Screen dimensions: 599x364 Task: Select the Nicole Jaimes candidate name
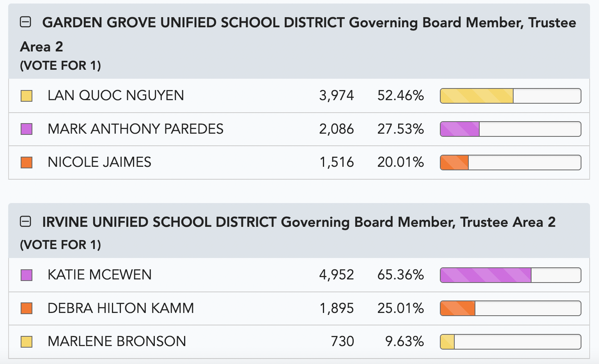click(99, 162)
